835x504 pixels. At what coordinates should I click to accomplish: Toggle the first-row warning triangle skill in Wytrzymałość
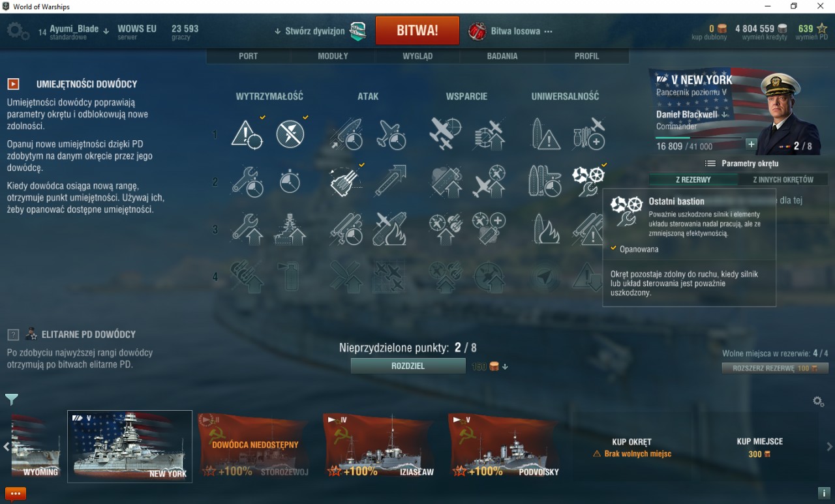pyautogui.click(x=247, y=134)
